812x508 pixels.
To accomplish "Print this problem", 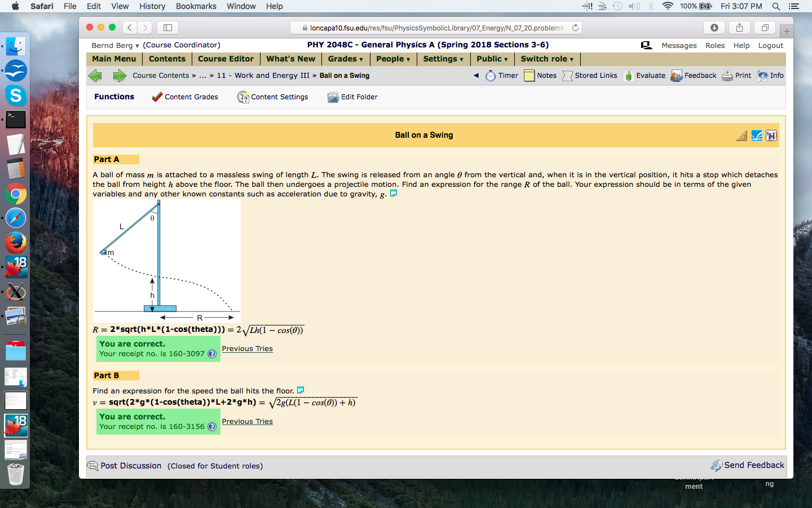I will point(736,76).
